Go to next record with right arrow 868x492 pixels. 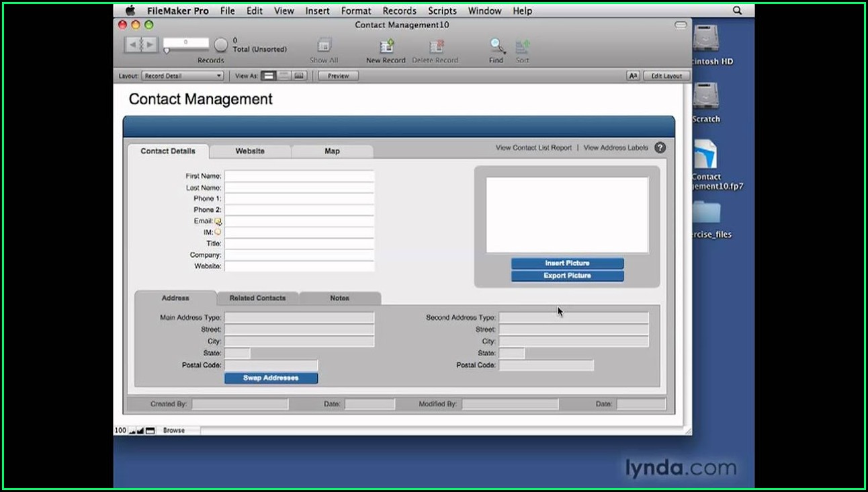150,45
